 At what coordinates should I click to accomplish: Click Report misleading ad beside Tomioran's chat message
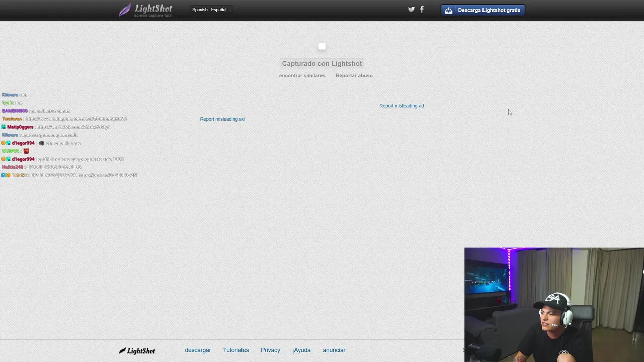click(x=222, y=119)
